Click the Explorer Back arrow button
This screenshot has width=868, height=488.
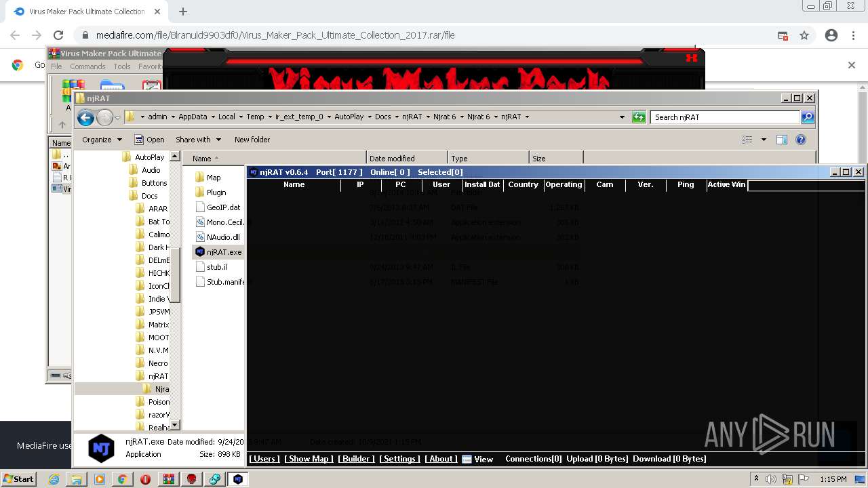[x=85, y=117]
